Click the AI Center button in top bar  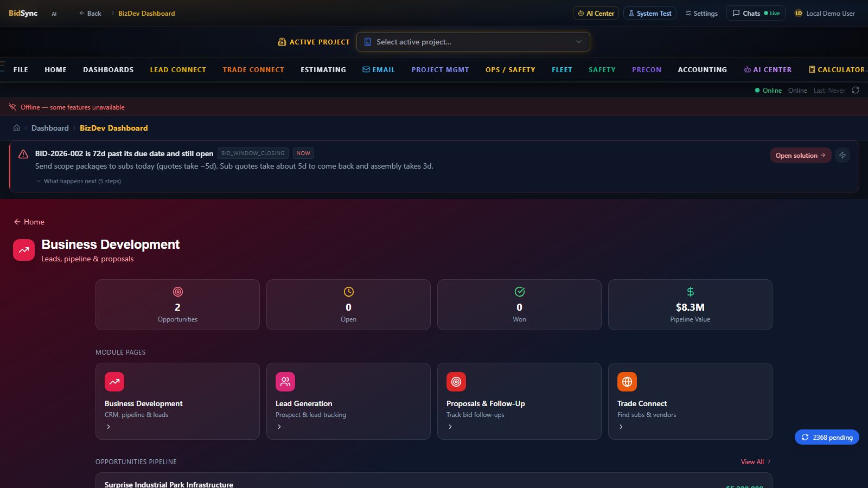pos(596,13)
